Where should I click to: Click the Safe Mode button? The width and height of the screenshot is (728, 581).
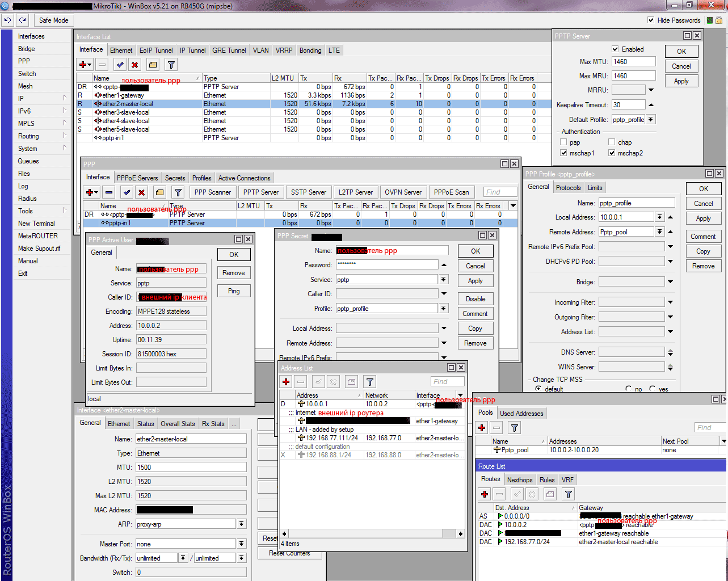click(x=53, y=20)
